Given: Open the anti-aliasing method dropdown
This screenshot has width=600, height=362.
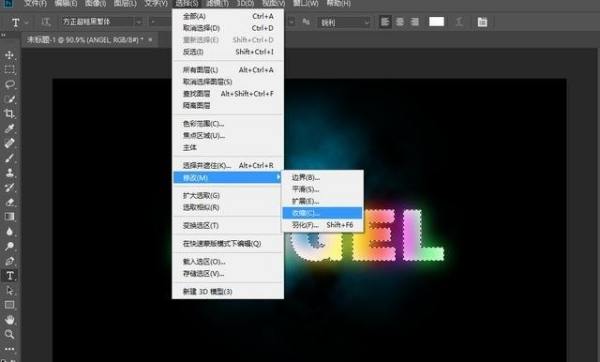Looking at the screenshot, I should [x=344, y=23].
